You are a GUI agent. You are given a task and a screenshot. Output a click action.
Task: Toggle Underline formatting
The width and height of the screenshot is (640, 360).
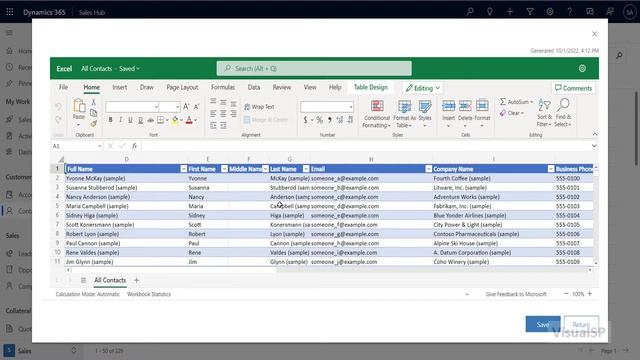(x=130, y=120)
